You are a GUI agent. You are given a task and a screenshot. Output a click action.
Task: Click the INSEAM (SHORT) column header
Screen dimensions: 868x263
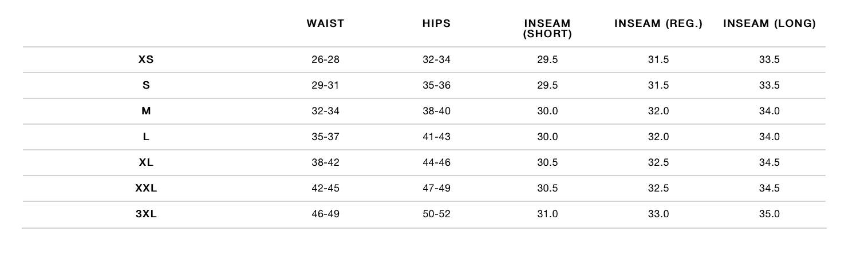click(x=547, y=29)
